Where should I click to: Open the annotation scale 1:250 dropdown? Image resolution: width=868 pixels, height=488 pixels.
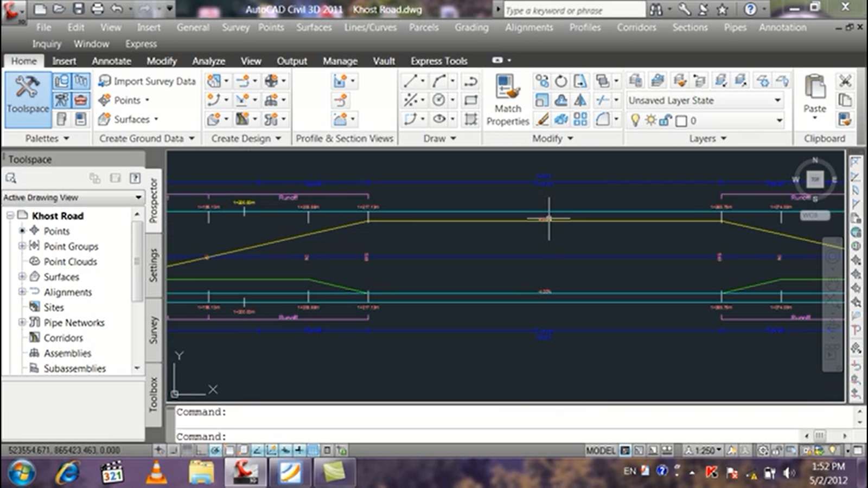pyautogui.click(x=704, y=450)
